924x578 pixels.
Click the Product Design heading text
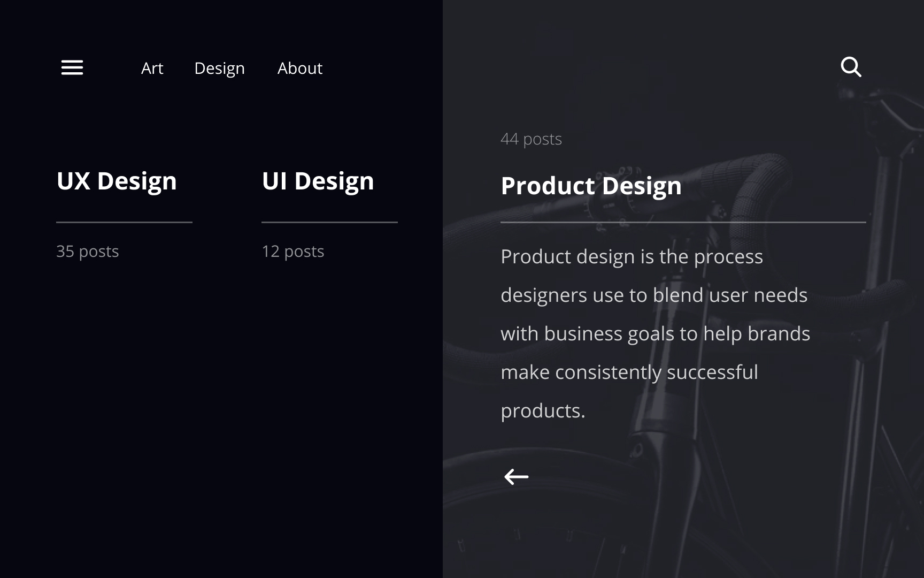(x=591, y=186)
